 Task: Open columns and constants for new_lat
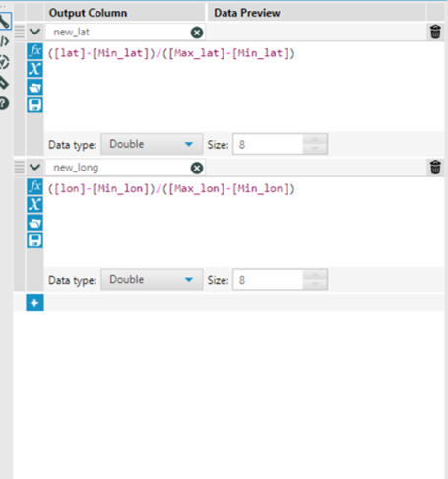[34, 69]
